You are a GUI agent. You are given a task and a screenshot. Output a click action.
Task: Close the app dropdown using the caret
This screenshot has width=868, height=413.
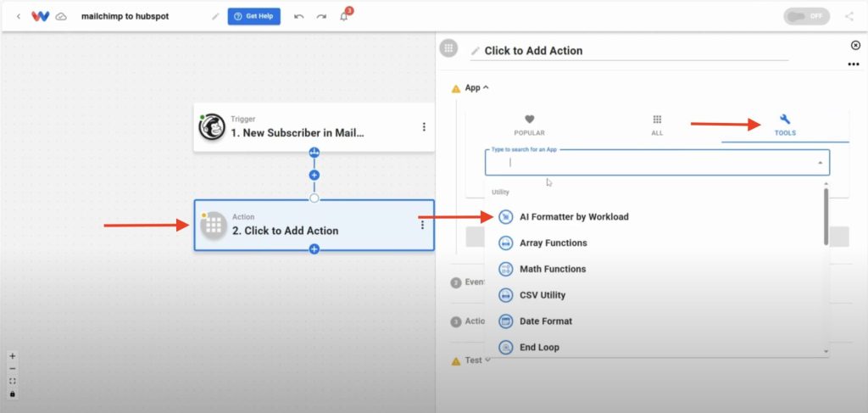820,163
